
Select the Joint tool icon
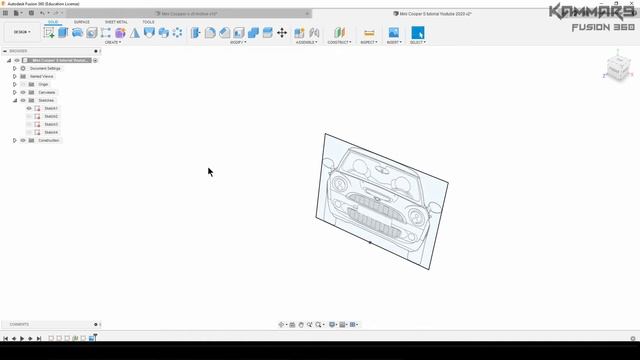pos(314,33)
